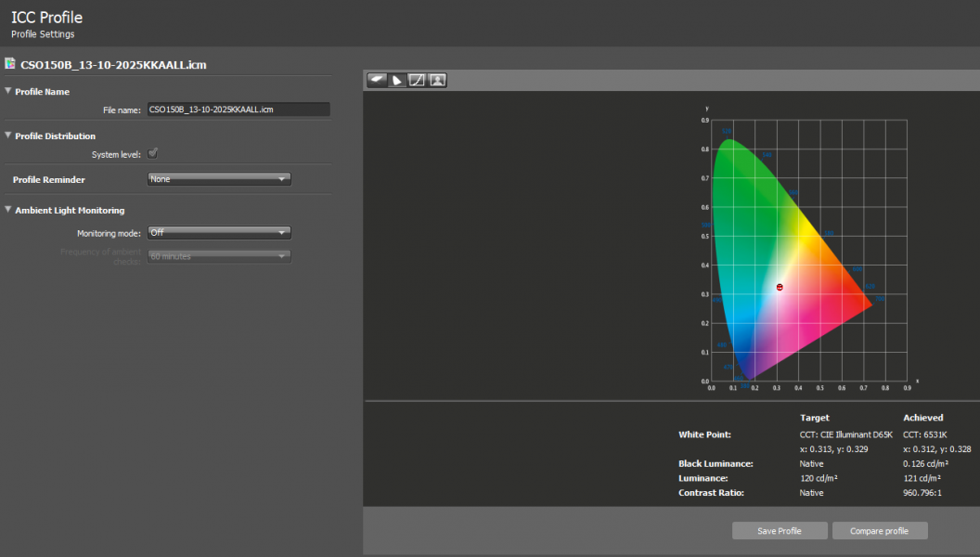This screenshot has width=980, height=557.
Task: Click the ICM profile file icon
Action: 10,64
